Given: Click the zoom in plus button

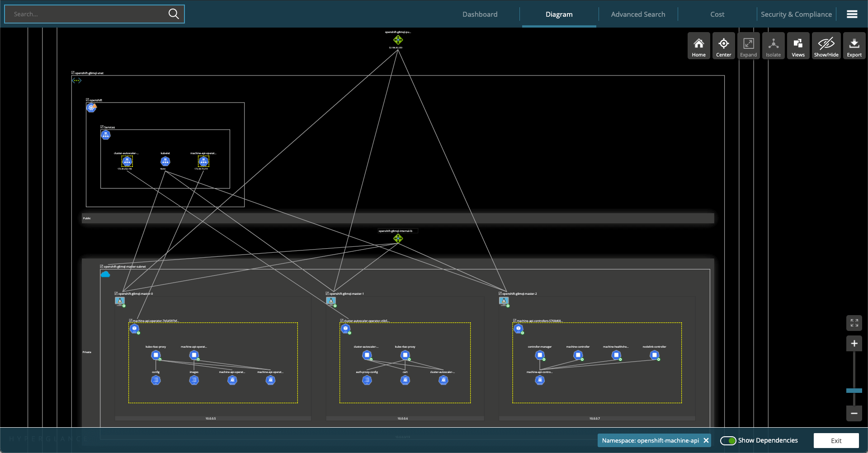Looking at the screenshot, I should tap(854, 344).
